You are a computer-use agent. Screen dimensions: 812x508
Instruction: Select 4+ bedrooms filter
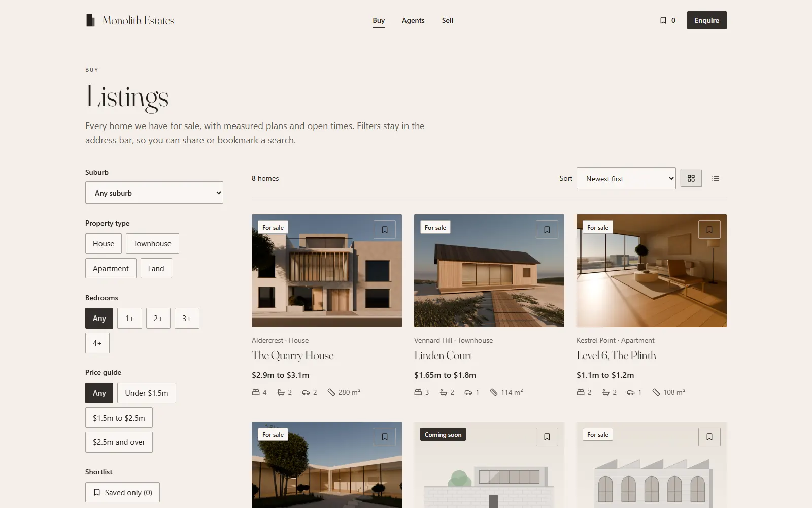(x=97, y=343)
